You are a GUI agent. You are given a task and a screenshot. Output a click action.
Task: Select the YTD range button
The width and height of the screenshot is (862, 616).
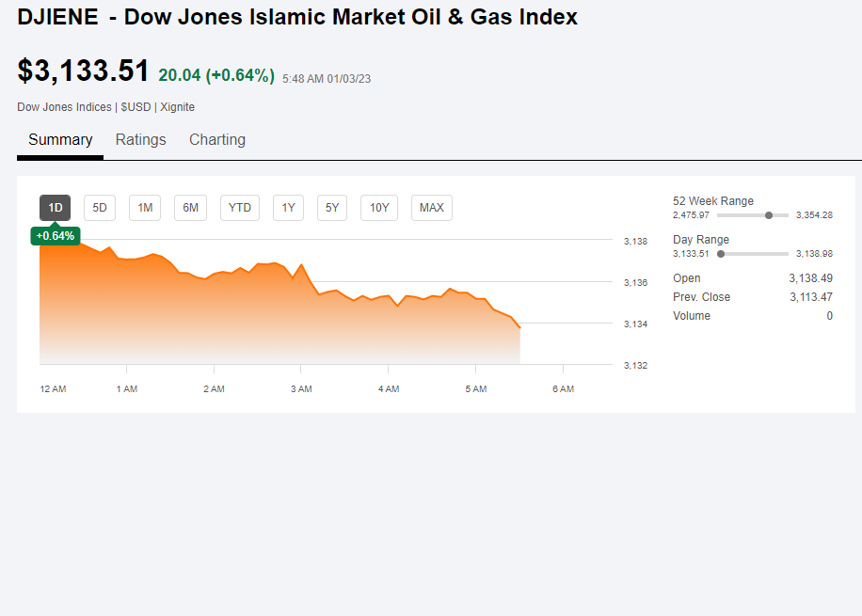[x=240, y=207]
